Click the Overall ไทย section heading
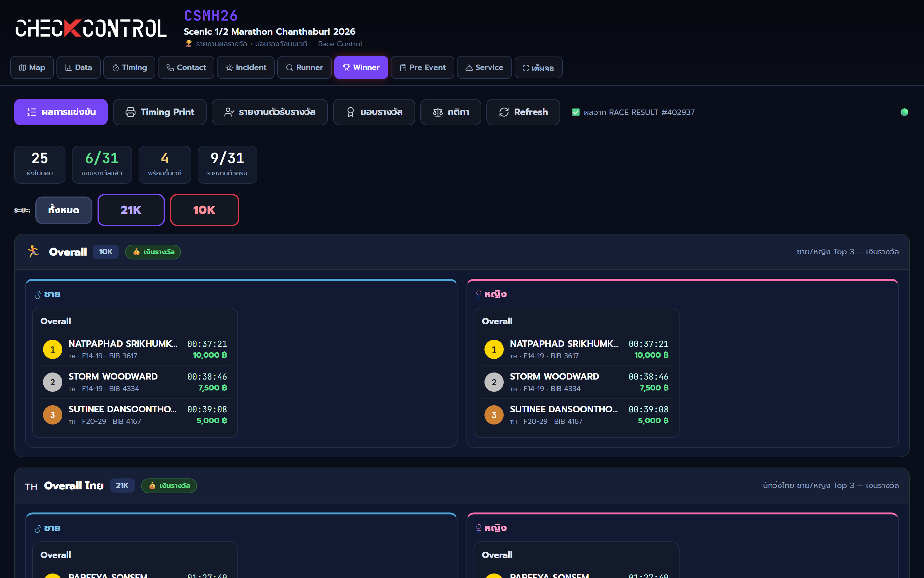924x578 pixels. point(74,486)
